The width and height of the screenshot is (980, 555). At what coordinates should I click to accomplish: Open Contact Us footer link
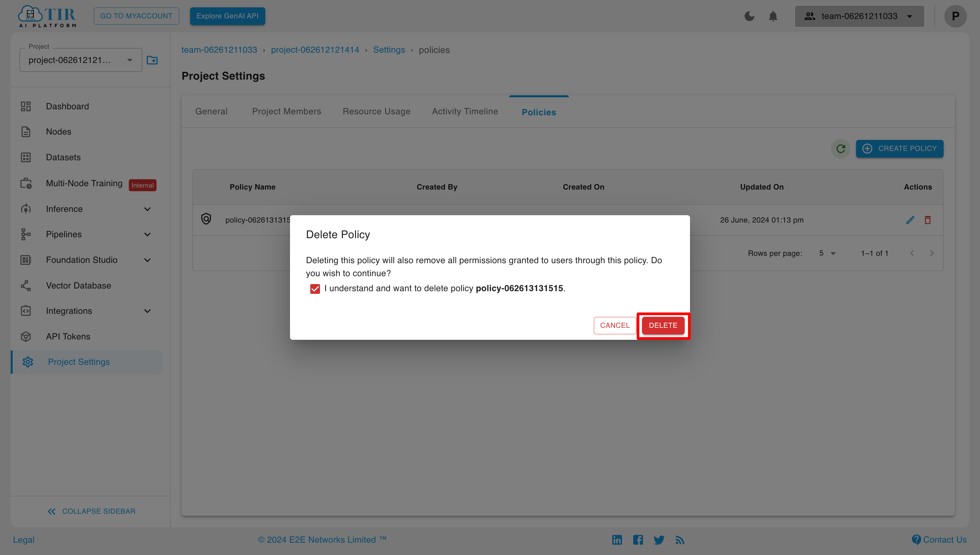[x=939, y=540]
